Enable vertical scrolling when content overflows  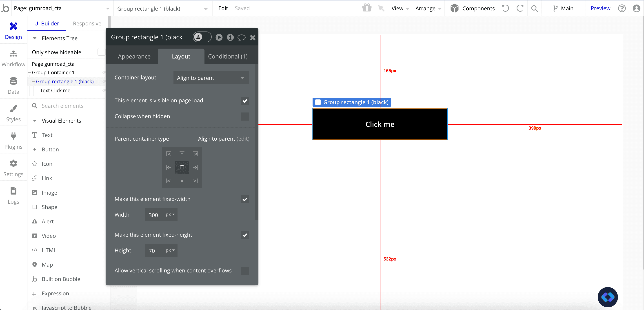(x=245, y=271)
